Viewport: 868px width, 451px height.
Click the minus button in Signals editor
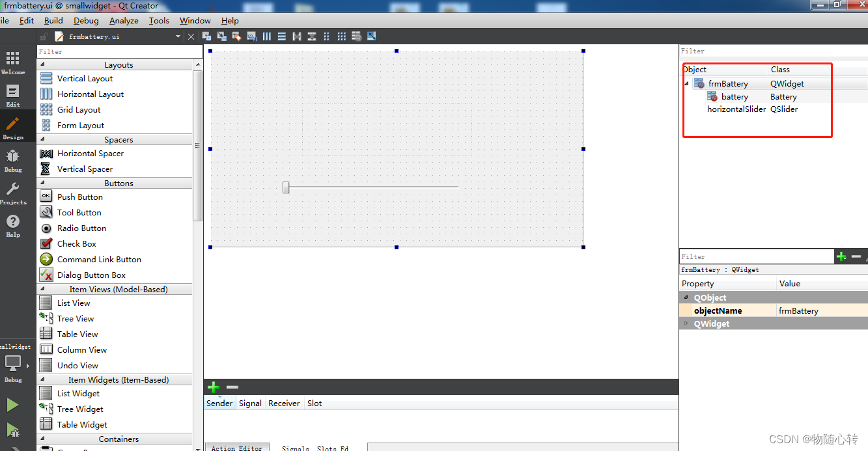pyautogui.click(x=232, y=387)
